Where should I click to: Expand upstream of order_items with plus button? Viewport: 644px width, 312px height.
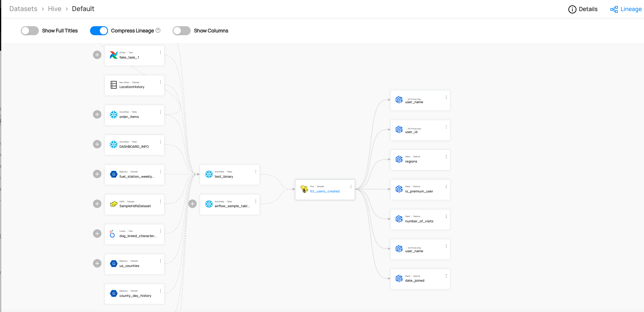97,115
